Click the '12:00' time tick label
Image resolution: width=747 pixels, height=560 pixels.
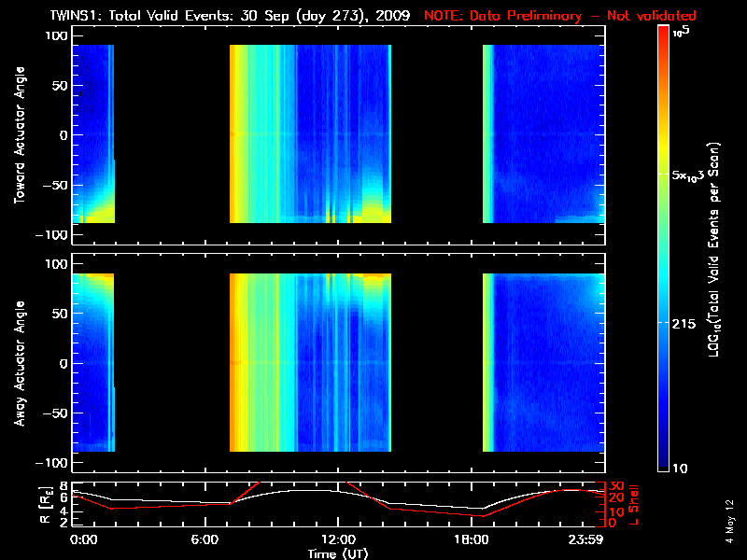point(338,539)
